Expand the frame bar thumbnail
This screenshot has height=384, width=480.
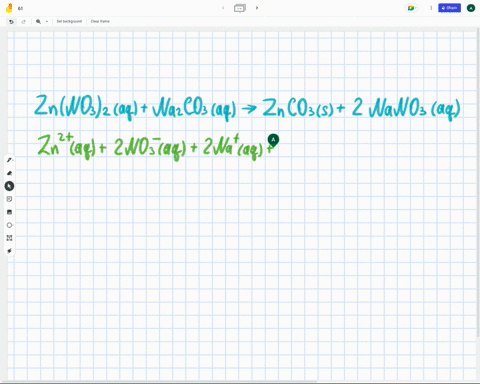click(x=240, y=8)
